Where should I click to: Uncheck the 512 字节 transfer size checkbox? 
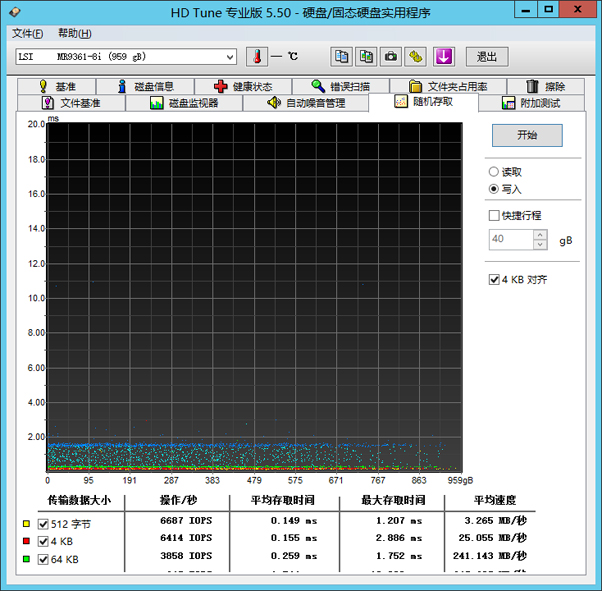[43, 524]
